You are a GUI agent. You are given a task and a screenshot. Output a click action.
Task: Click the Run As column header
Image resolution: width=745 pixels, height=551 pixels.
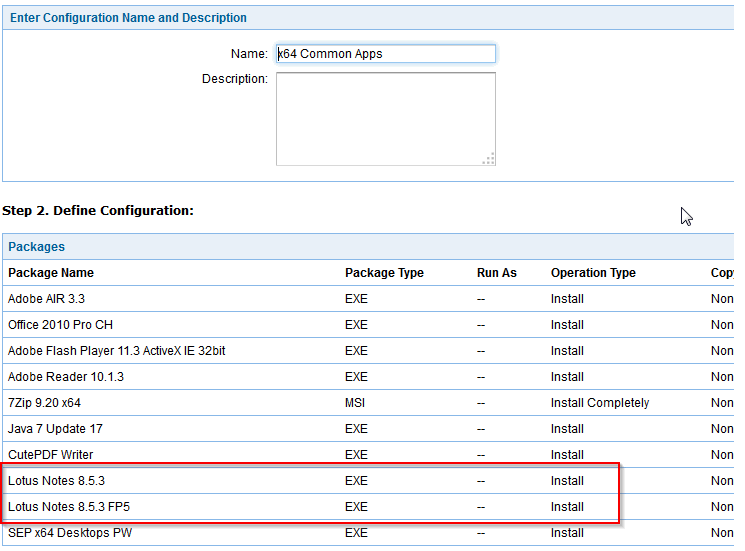[497, 273]
